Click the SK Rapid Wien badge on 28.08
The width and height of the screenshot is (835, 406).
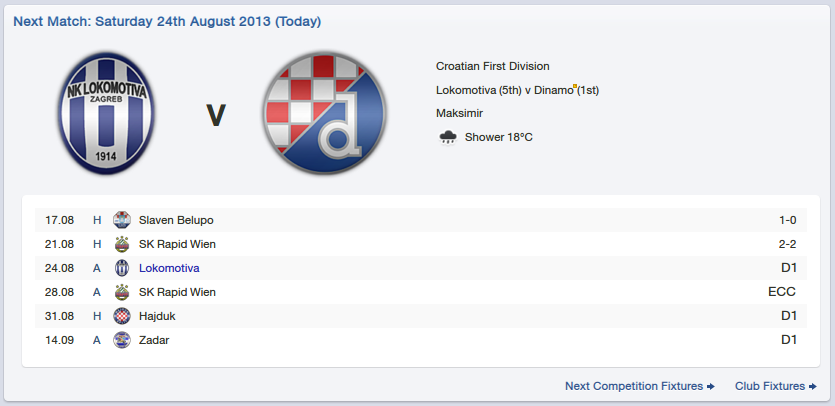pos(122,292)
